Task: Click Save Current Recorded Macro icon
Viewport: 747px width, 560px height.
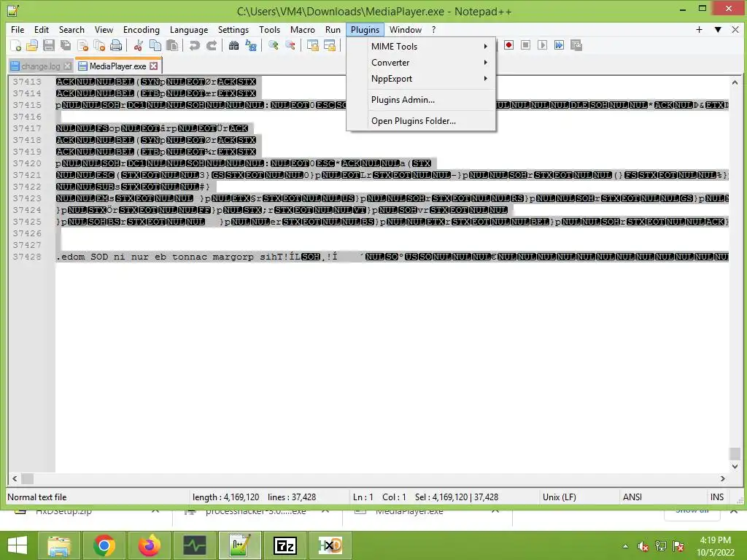Action: pos(576,45)
